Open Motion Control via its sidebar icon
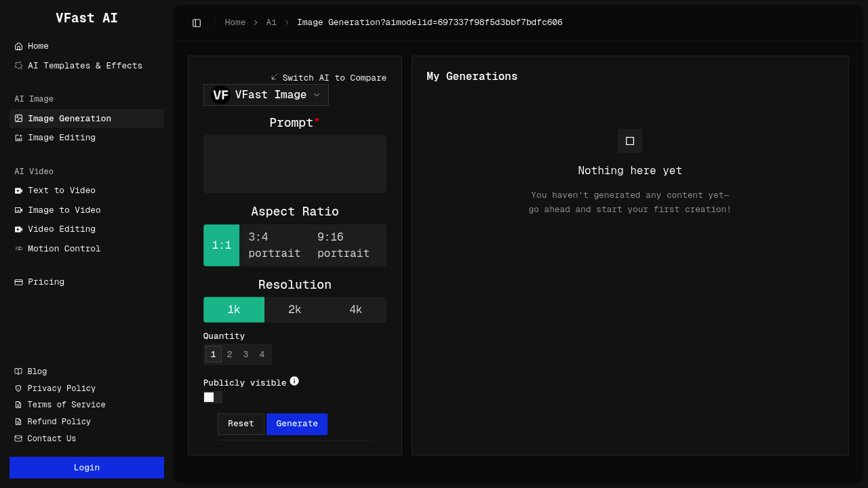 [x=18, y=249]
